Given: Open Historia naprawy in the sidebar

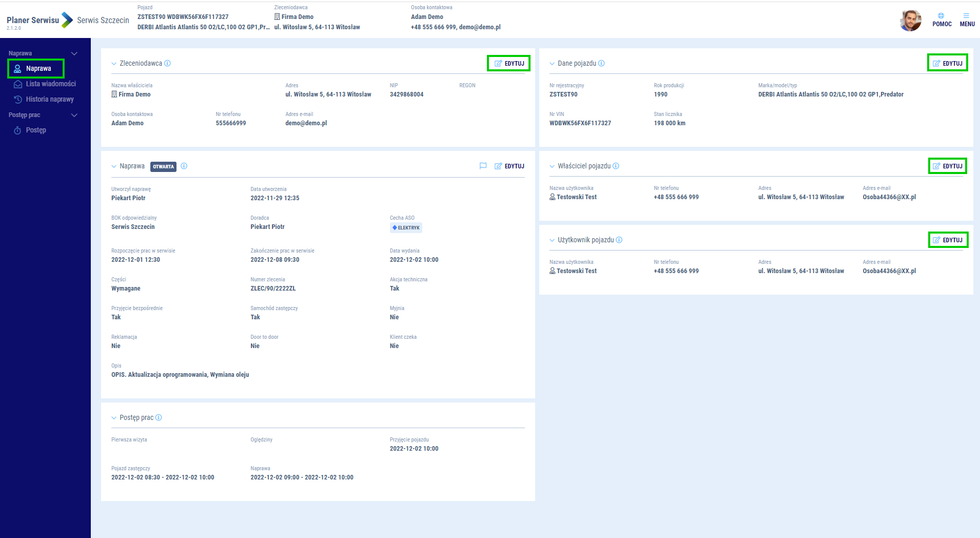Looking at the screenshot, I should tap(49, 100).
